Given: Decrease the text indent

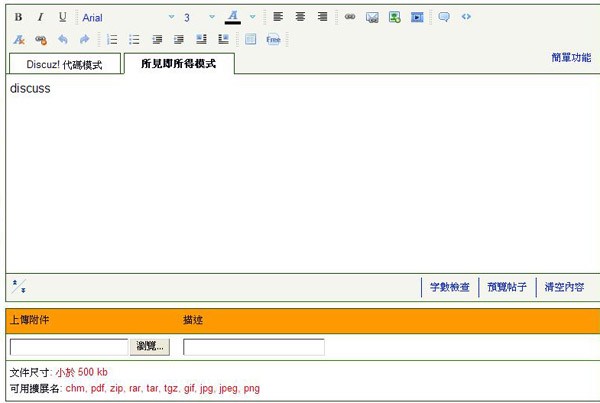Looking at the screenshot, I should point(157,39).
